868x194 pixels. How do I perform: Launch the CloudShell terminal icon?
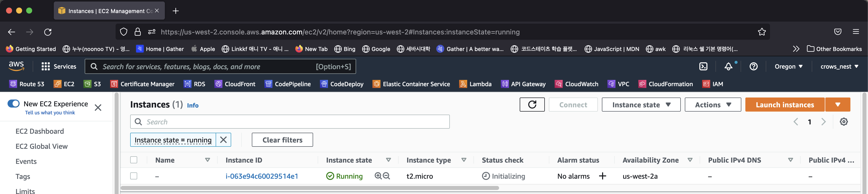tap(703, 66)
